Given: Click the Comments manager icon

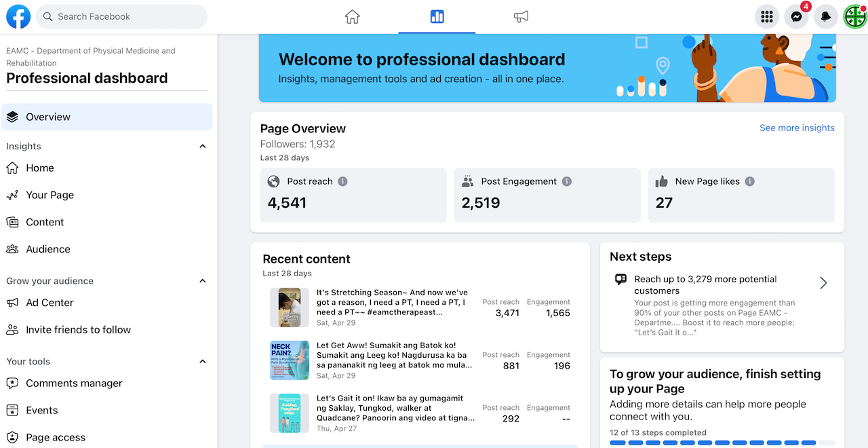Looking at the screenshot, I should (12, 384).
